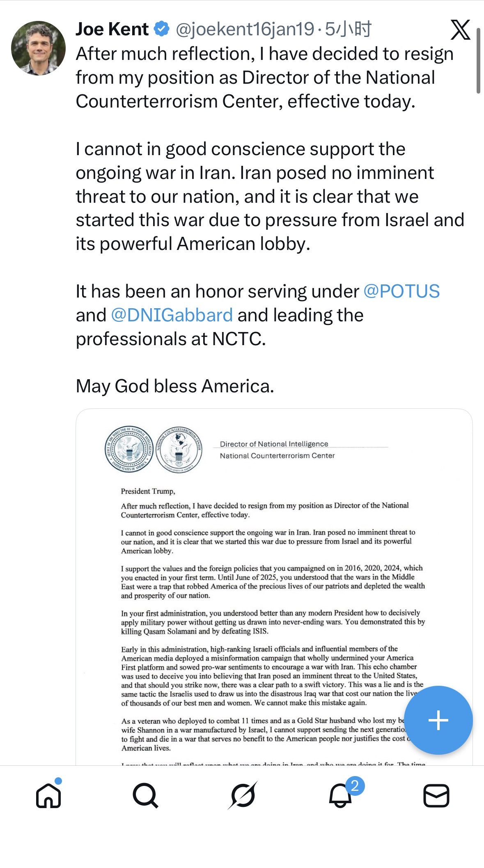Tap the blue verified checkmark badge
Screen dimensions: 484x868
coord(161,29)
